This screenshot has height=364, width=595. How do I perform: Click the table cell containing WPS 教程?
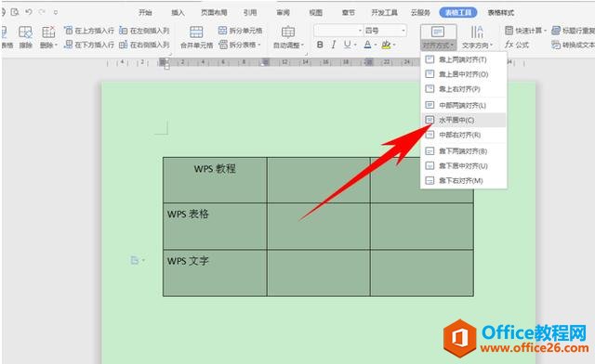215,180
